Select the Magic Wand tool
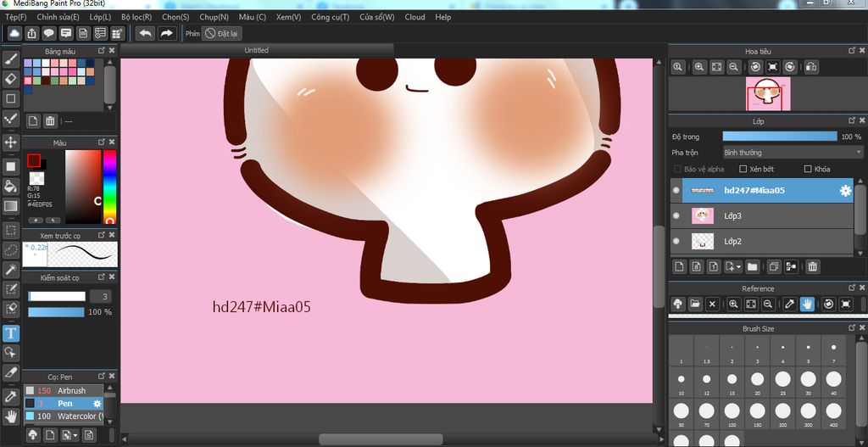 tap(10, 270)
